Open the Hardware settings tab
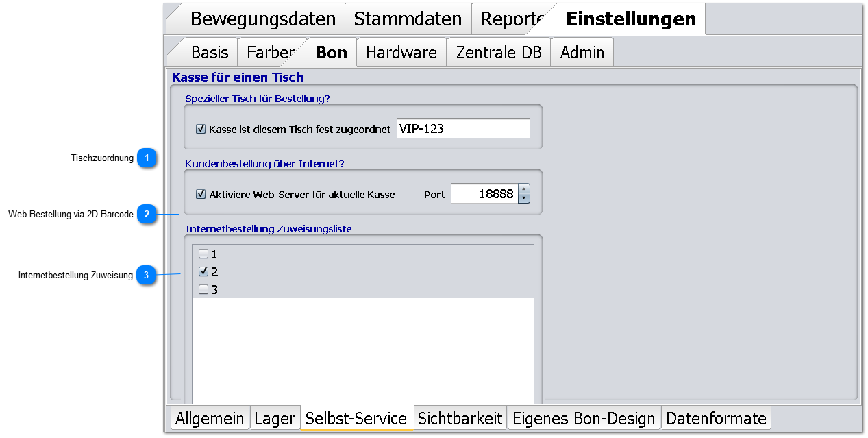The image size is (868, 438). (401, 52)
